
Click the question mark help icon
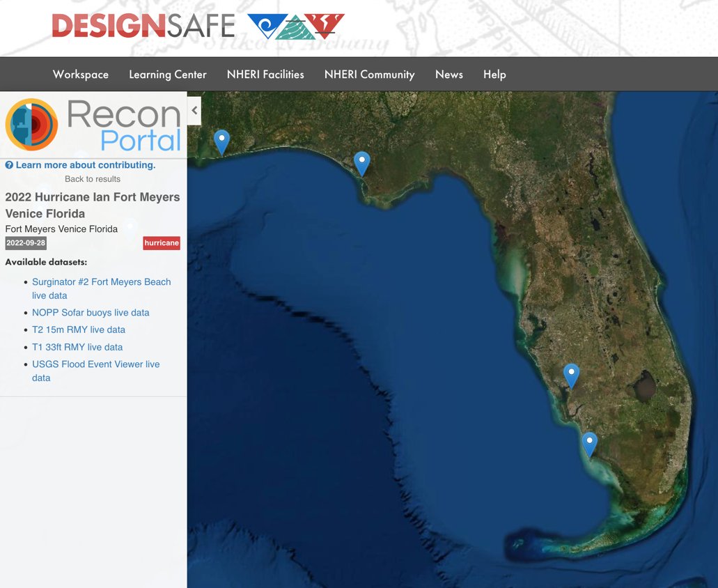[9, 165]
